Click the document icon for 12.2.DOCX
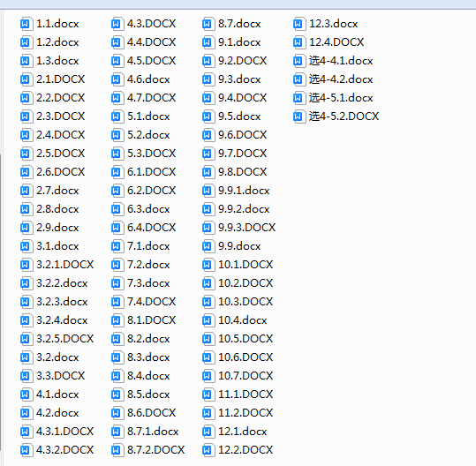This screenshot has width=476, height=466. coord(208,450)
